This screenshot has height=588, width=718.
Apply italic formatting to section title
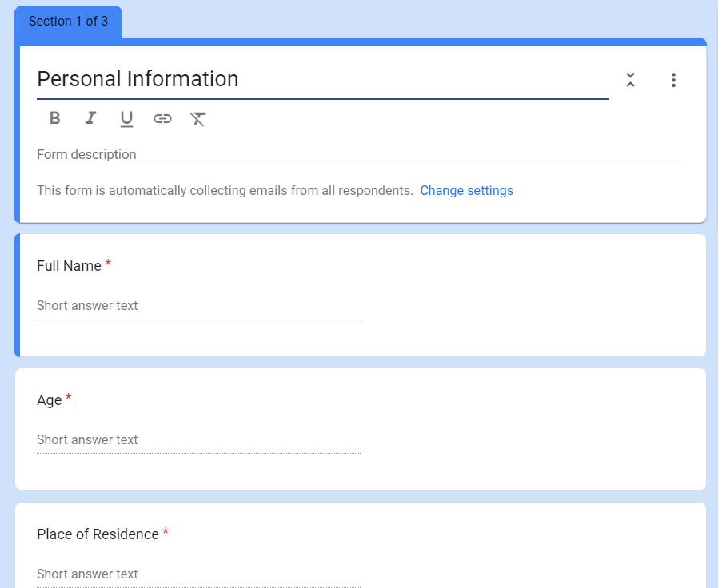point(90,118)
